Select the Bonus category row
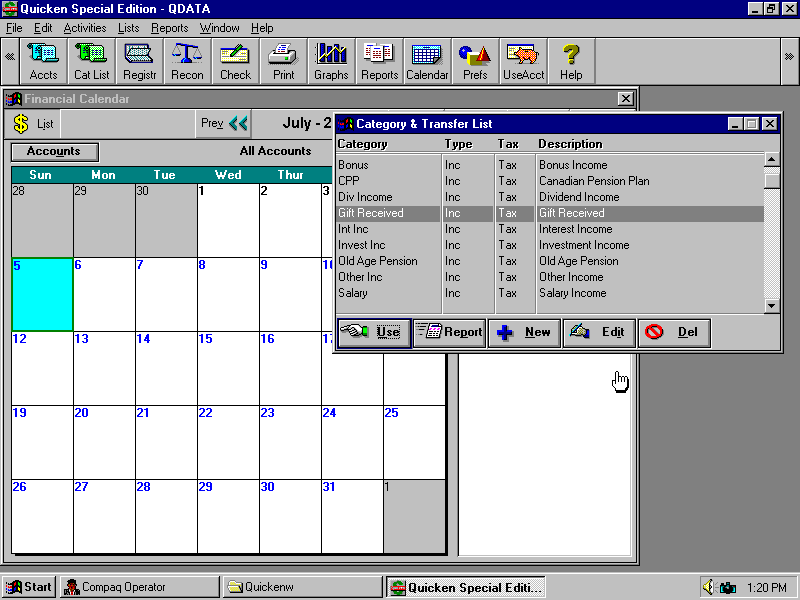The width and height of the screenshot is (800, 600). pos(550,165)
